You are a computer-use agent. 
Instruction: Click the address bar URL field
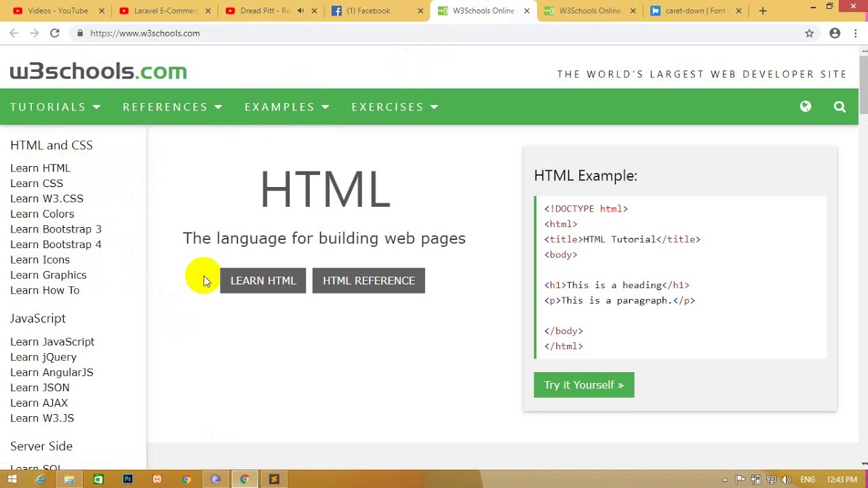tap(434, 33)
